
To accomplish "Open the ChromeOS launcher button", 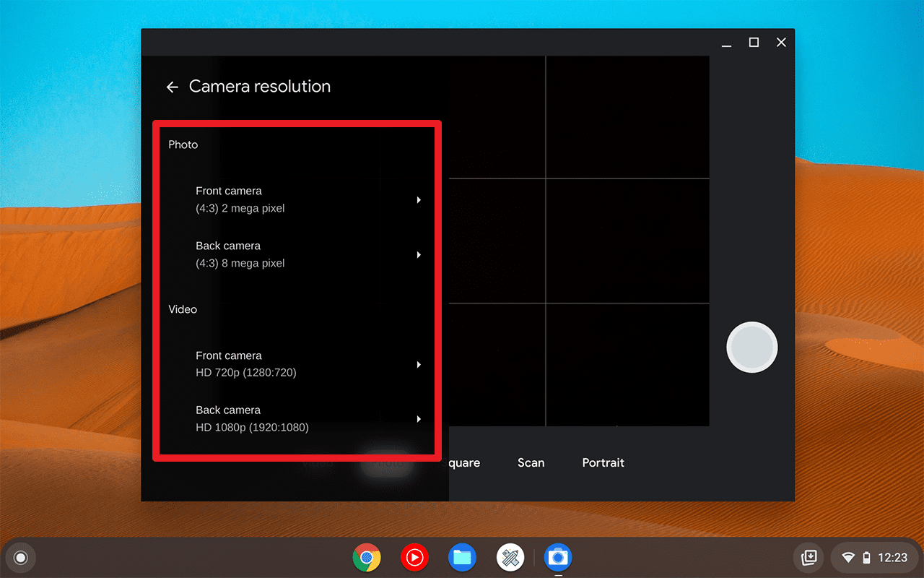I will (x=20, y=557).
